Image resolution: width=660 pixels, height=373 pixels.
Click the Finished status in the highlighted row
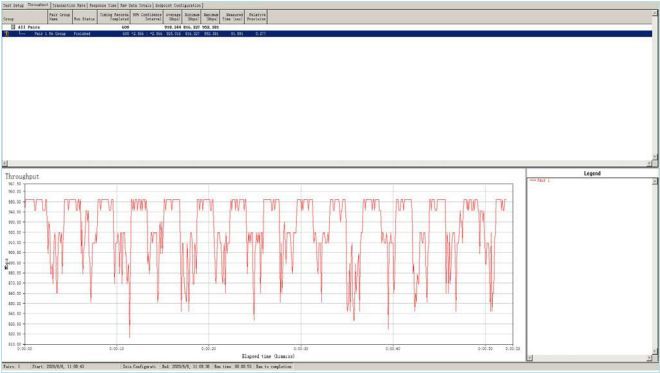tap(82, 34)
